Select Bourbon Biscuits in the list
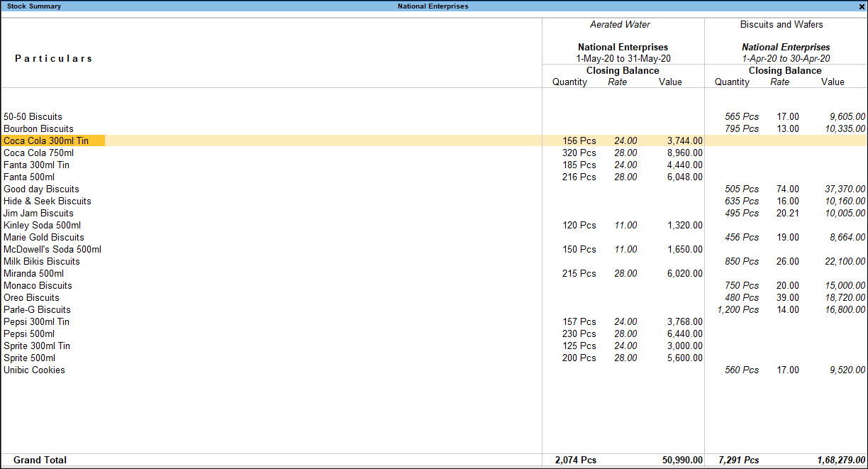 (x=38, y=128)
